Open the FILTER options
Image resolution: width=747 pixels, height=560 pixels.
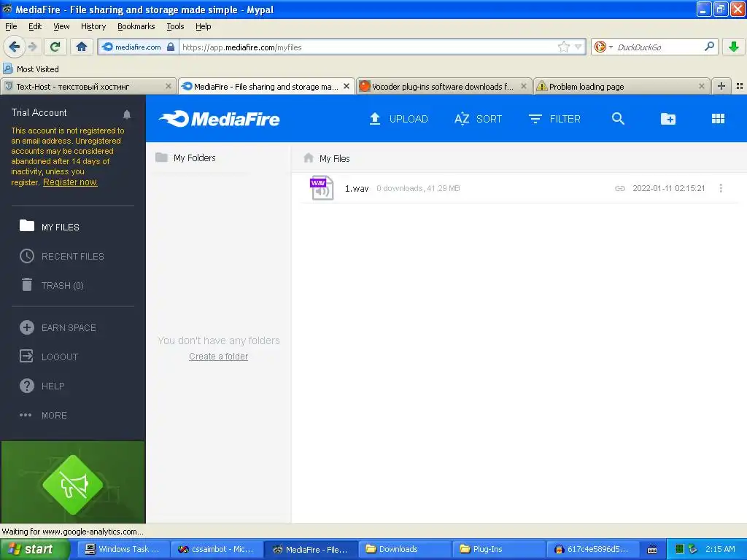pos(554,119)
